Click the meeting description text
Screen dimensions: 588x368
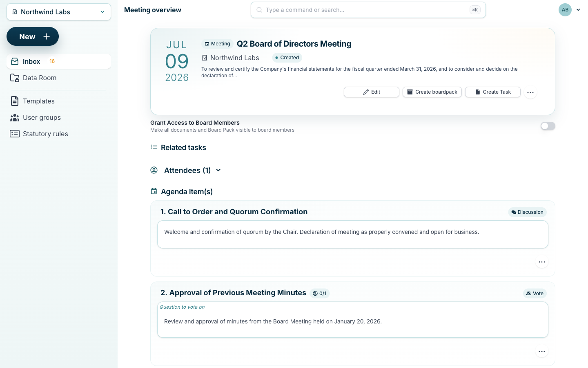pyautogui.click(x=359, y=72)
